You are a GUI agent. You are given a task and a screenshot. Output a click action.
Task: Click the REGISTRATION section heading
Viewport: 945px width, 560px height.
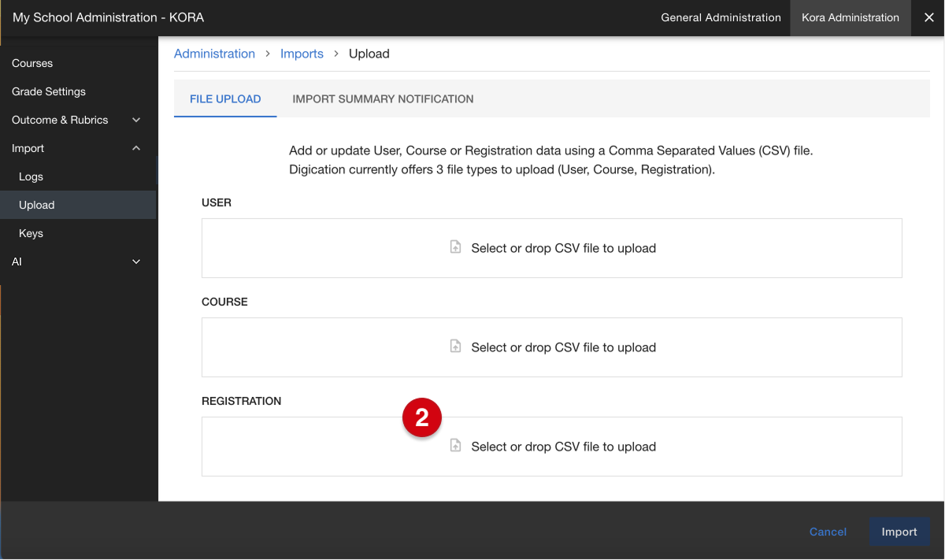[241, 401]
